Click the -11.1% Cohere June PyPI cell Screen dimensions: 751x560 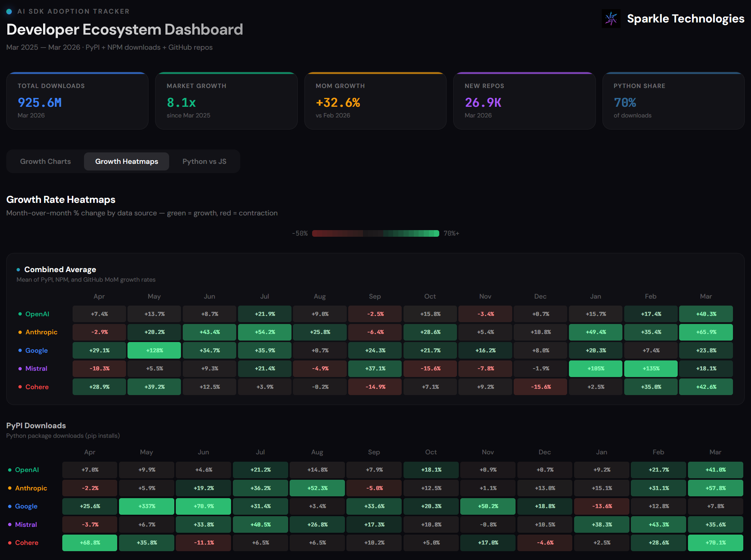point(203,543)
